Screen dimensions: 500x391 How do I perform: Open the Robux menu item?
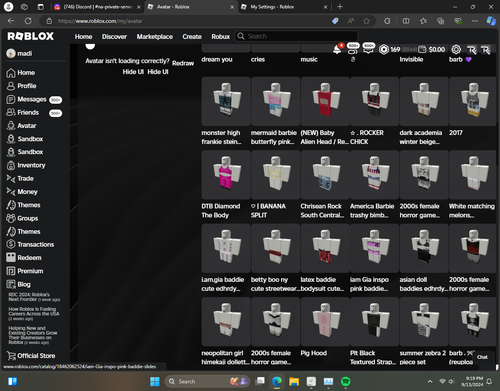pyautogui.click(x=221, y=36)
